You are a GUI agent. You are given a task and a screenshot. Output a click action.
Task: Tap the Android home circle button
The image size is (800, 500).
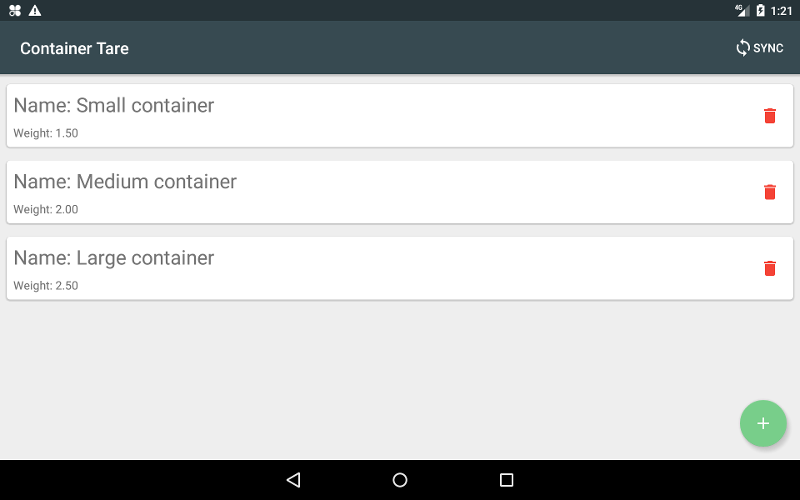(400, 480)
